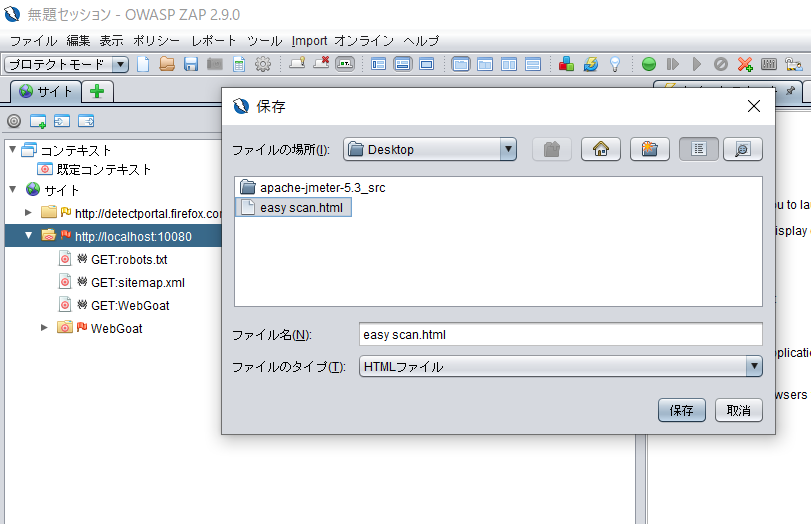Expand the WebGoat folder node

[x=44, y=327]
